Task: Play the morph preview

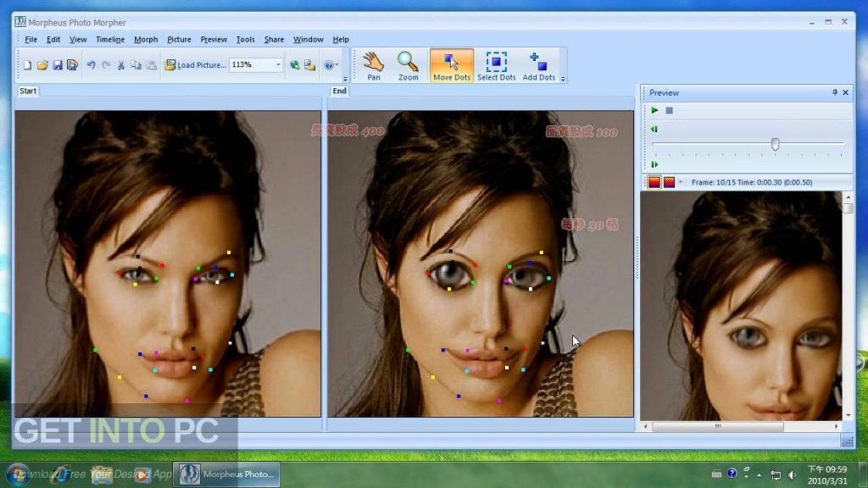Action: point(654,110)
